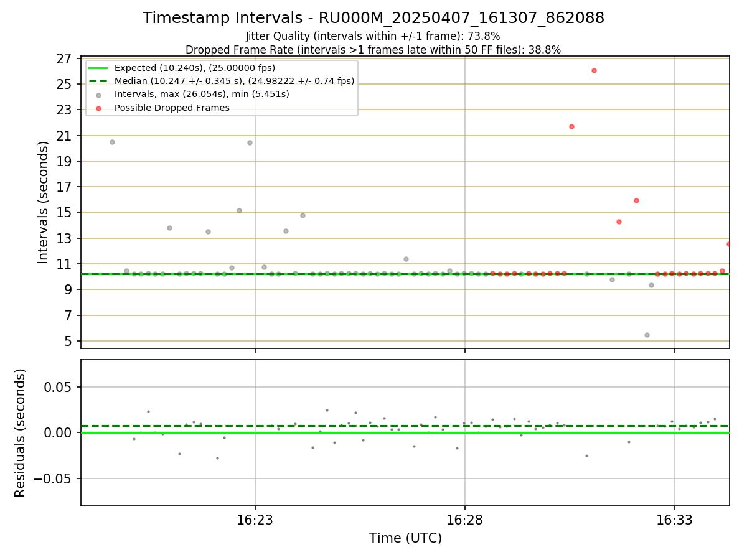The width and height of the screenshot is (747, 560).
Task: Select the leftmost gray point near 20.5 seconds
Action: [x=112, y=142]
